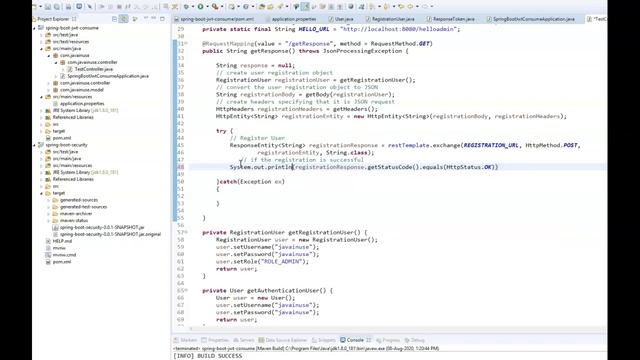Open the Project Explorer view menu
The image size is (640, 360).
(x=146, y=18)
